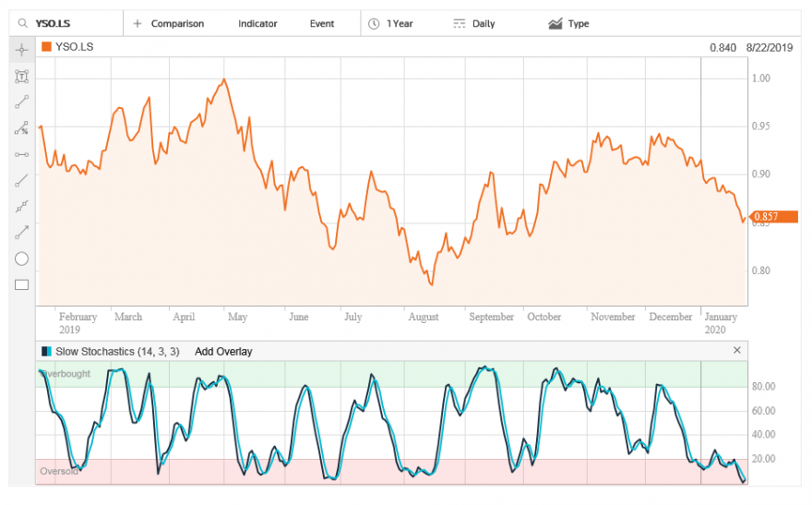The width and height of the screenshot is (812, 505).
Task: Click the orange YSO.LS series swatch
Action: (x=46, y=46)
